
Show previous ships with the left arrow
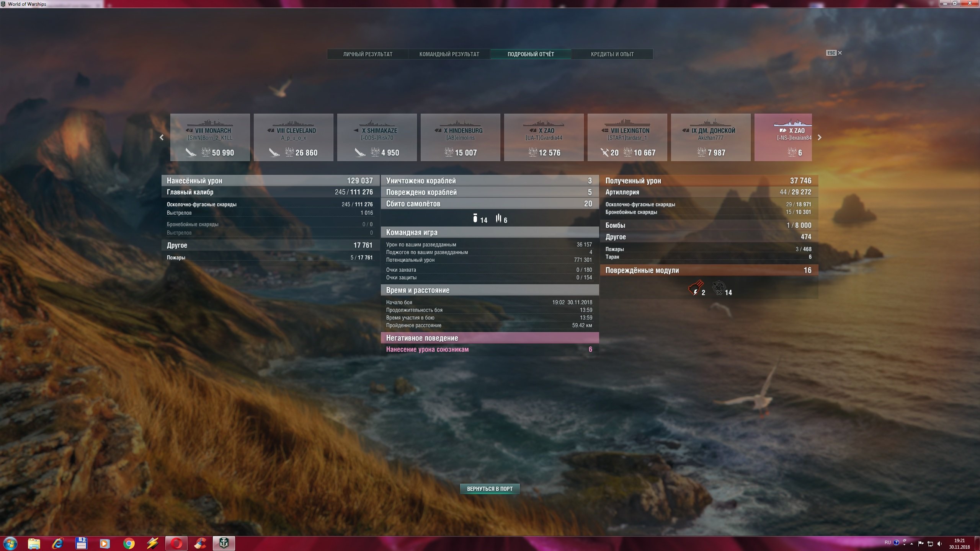pos(162,137)
